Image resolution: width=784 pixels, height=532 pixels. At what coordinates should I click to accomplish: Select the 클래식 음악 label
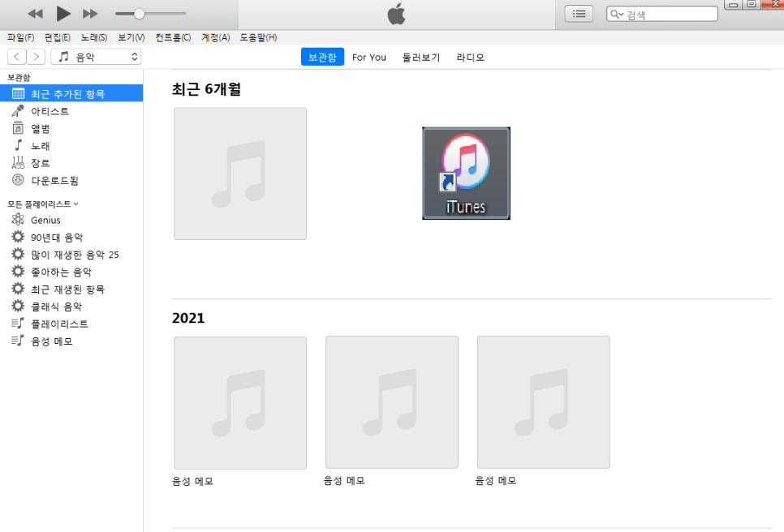click(x=57, y=307)
